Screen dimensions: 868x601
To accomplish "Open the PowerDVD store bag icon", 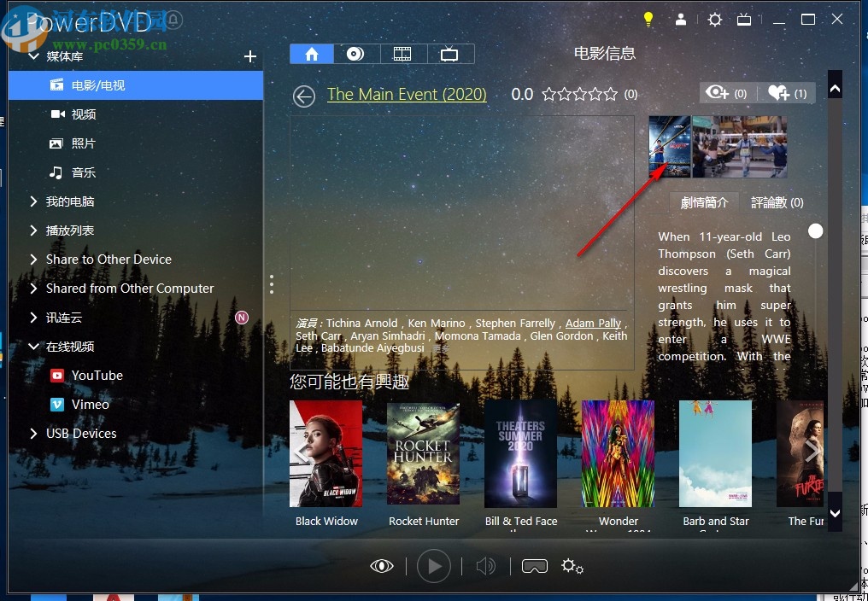I will click(744, 19).
